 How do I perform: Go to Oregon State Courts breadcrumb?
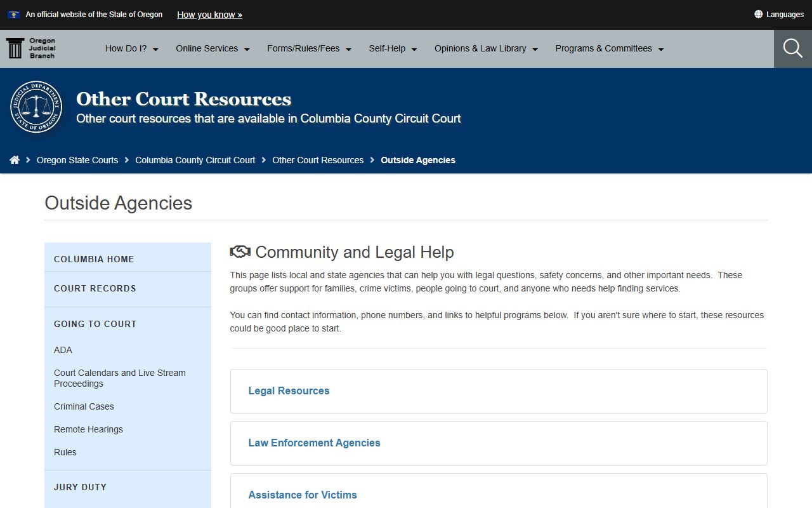coord(77,160)
